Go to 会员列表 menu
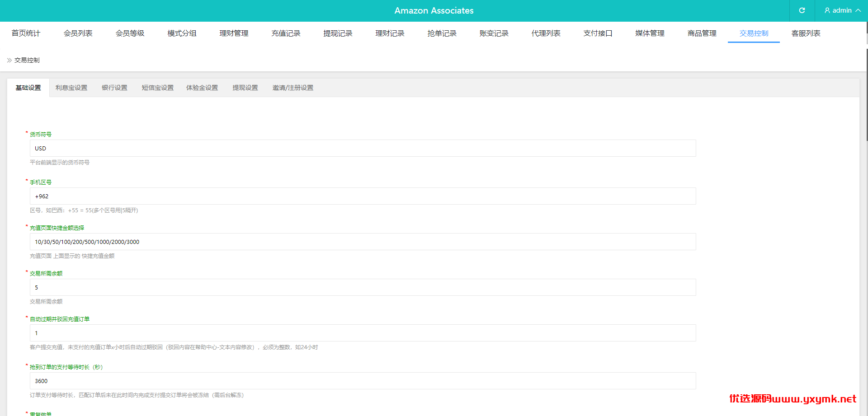The image size is (868, 416). coord(78,33)
